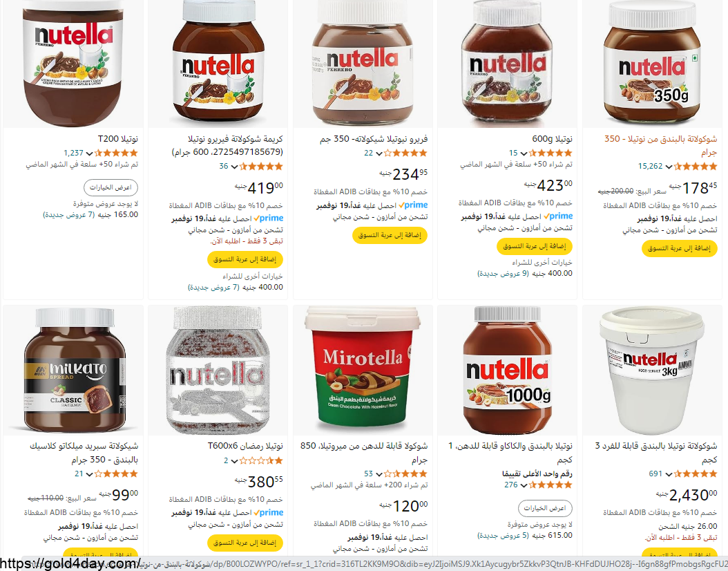This screenshot has height=571, width=728.
Task: Add Nutella 600g priced 423.00 to cart
Action: pyautogui.click(x=535, y=246)
